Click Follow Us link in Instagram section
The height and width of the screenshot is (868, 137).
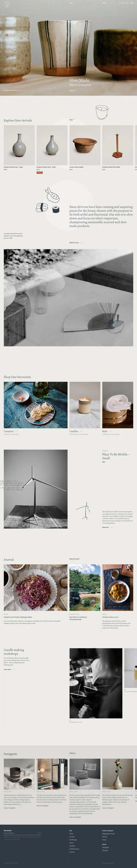point(72,753)
